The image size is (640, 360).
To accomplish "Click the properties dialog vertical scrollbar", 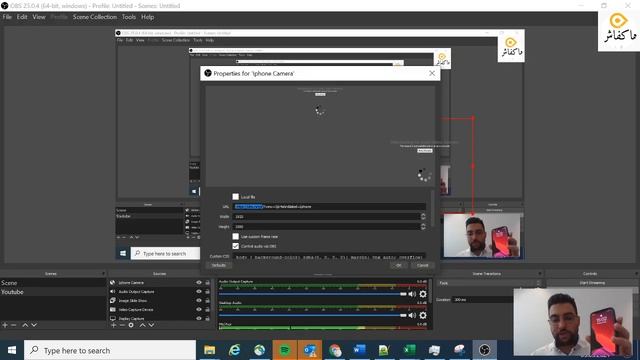I will pyautogui.click(x=432, y=208).
